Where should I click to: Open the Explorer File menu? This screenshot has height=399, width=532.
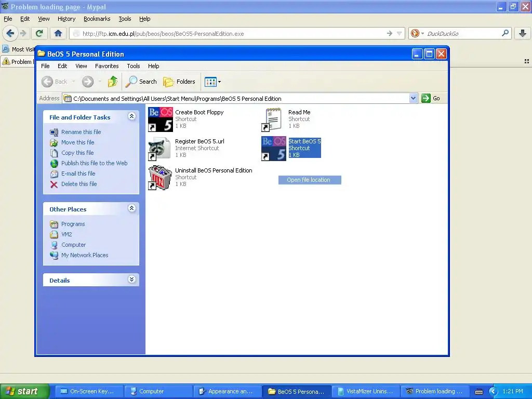pos(46,66)
